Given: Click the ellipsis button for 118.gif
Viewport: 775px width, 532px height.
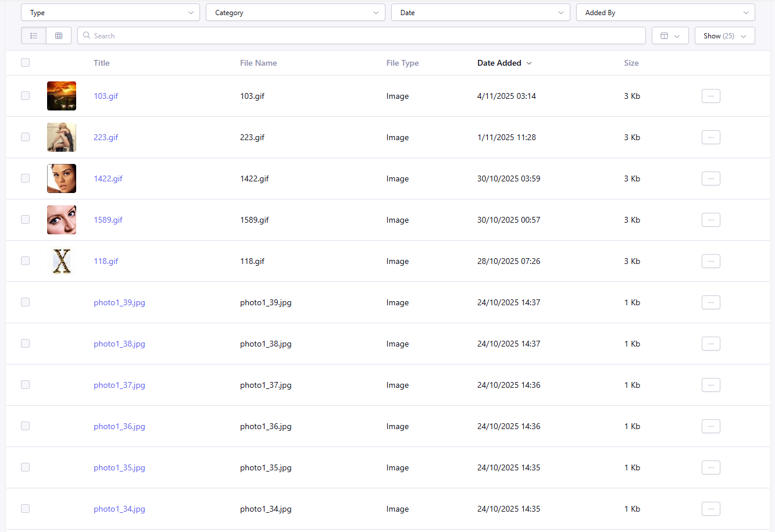Looking at the screenshot, I should (710, 261).
